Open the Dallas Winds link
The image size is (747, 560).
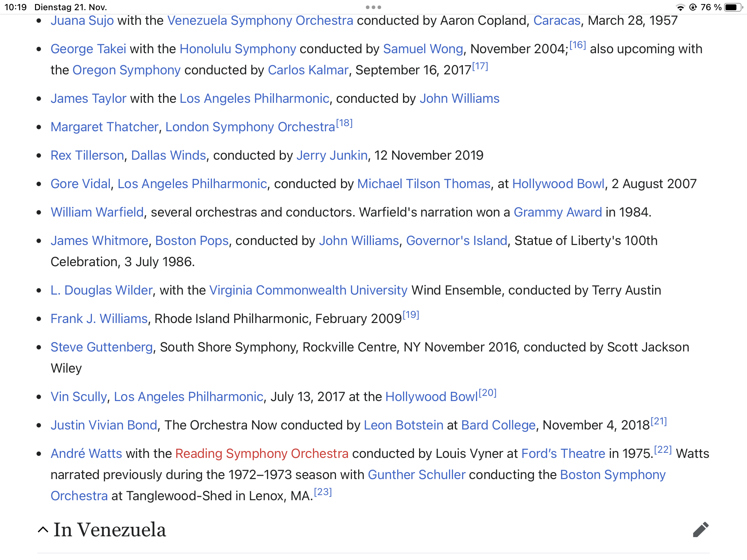click(x=169, y=155)
